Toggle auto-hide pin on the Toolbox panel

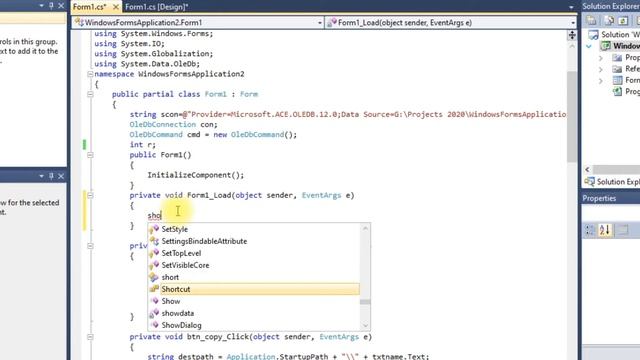(x=51, y=6)
